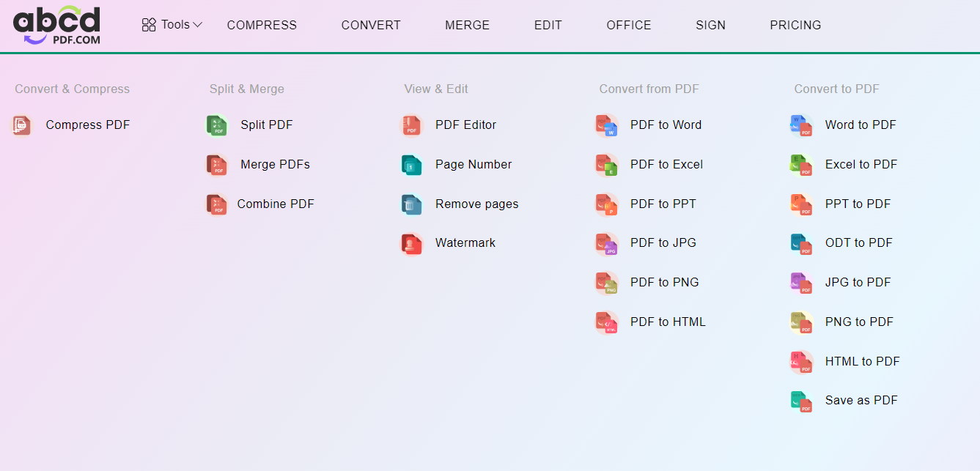Click the PDF to Excel icon
The height and width of the screenshot is (471, 980).
[x=606, y=165]
